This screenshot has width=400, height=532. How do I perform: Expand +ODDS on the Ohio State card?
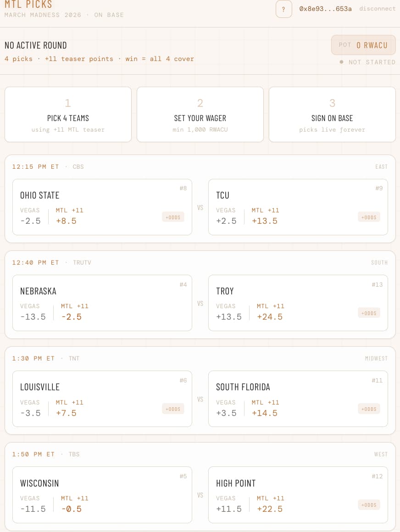click(x=173, y=217)
